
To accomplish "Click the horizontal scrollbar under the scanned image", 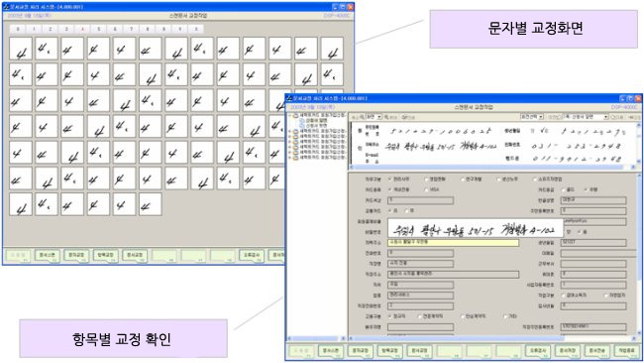I will click(x=492, y=167).
